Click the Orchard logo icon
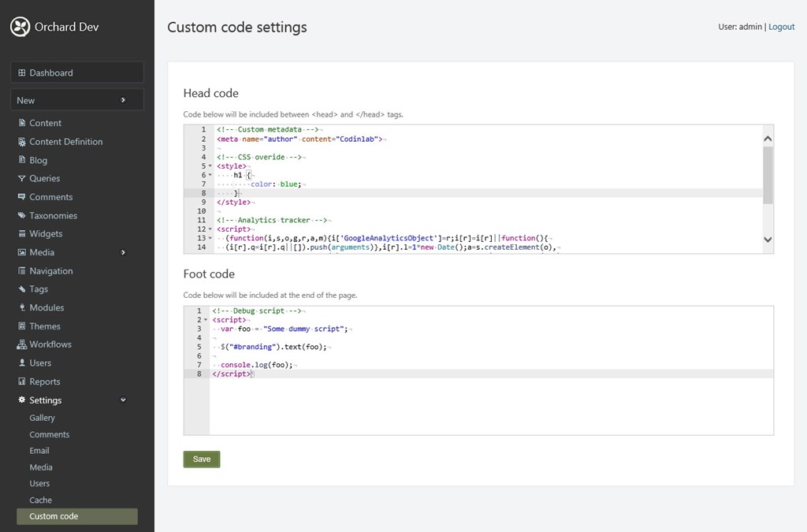 (20, 27)
